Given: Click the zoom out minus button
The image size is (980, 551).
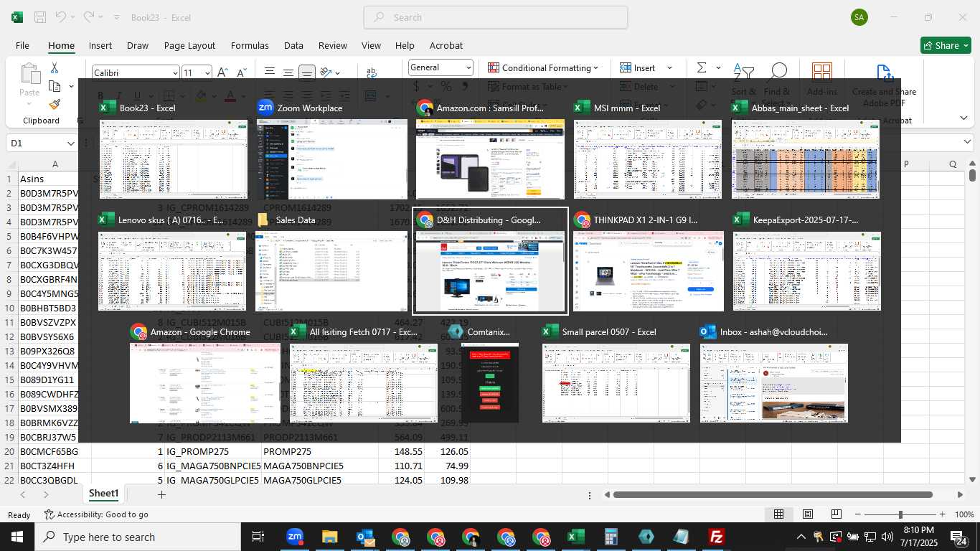Looking at the screenshot, I should coord(858,514).
